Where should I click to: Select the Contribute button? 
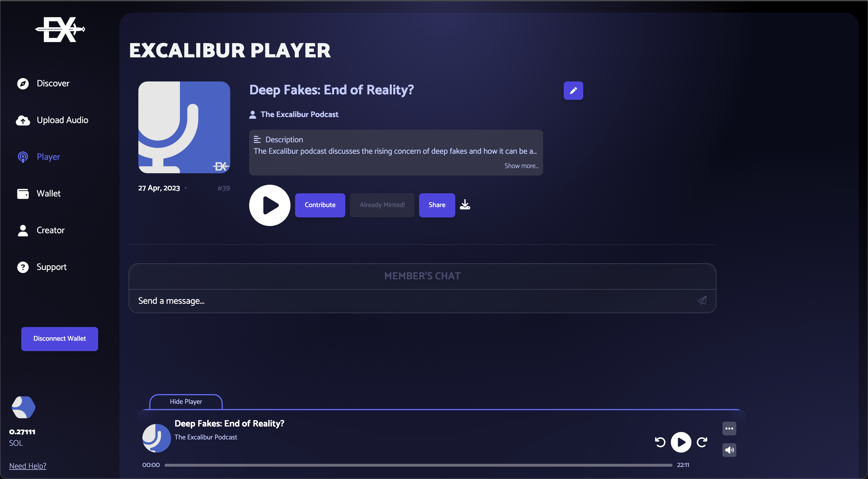click(x=320, y=205)
